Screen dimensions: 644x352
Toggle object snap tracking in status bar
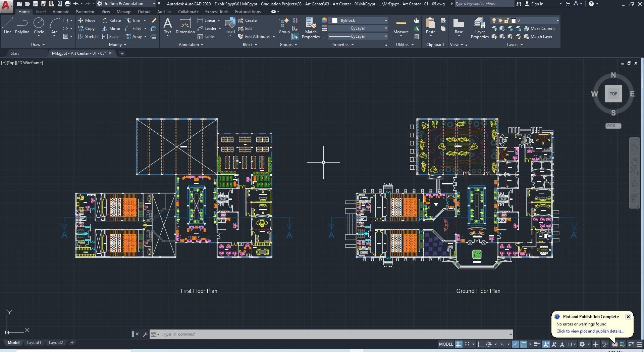515,344
